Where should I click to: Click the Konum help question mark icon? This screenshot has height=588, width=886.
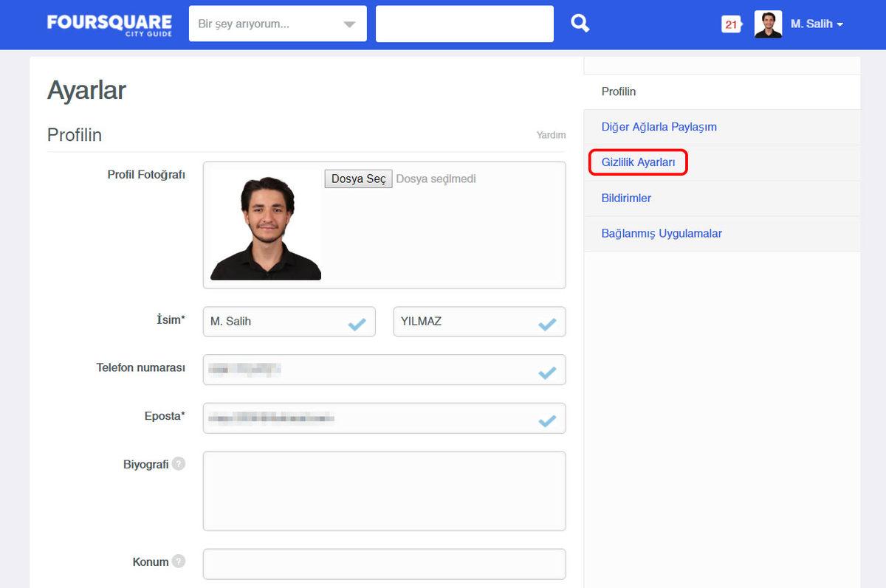tap(179, 561)
